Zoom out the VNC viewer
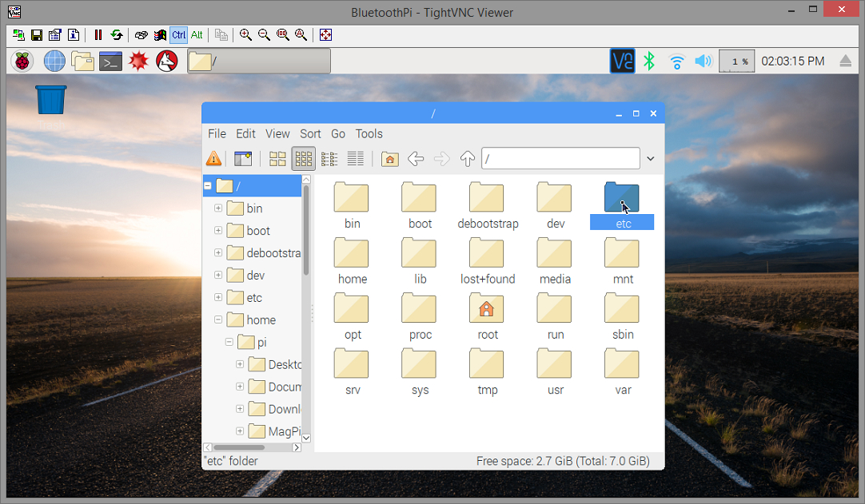The width and height of the screenshot is (865, 504). pyautogui.click(x=265, y=35)
